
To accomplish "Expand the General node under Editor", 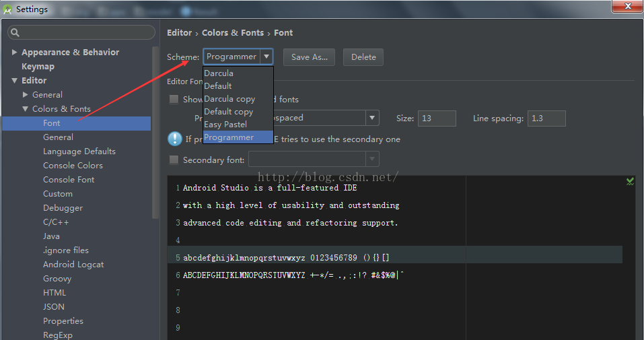I will point(25,94).
